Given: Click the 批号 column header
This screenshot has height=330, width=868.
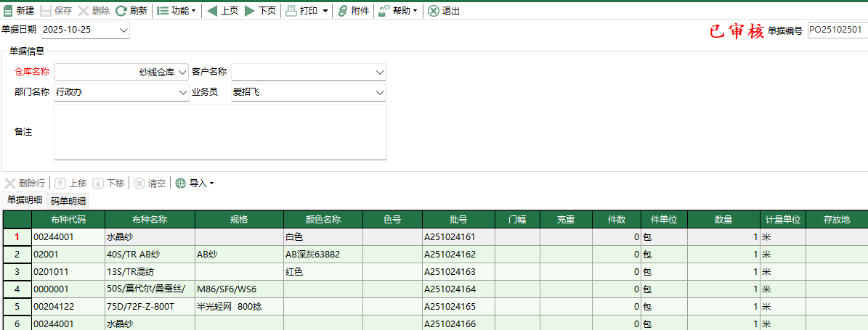Looking at the screenshot, I should [x=458, y=219].
